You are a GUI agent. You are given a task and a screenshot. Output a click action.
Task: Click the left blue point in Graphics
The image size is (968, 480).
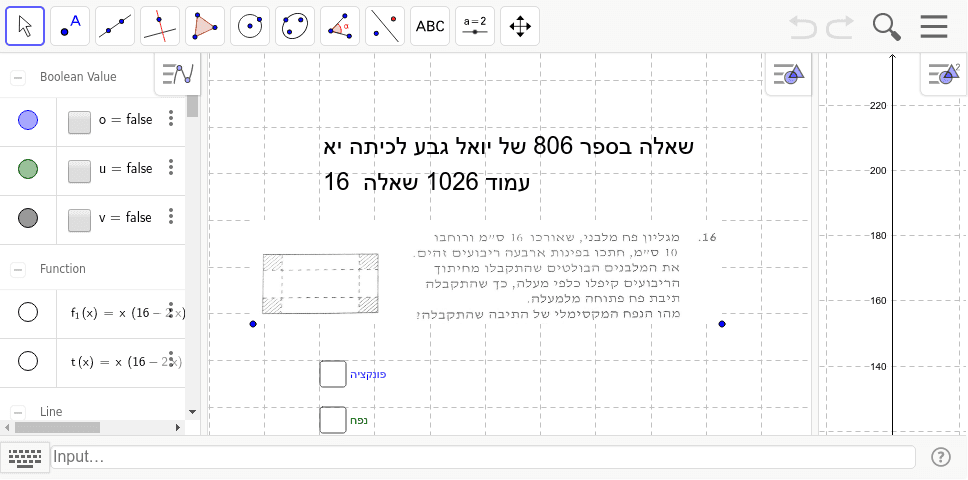(x=253, y=324)
